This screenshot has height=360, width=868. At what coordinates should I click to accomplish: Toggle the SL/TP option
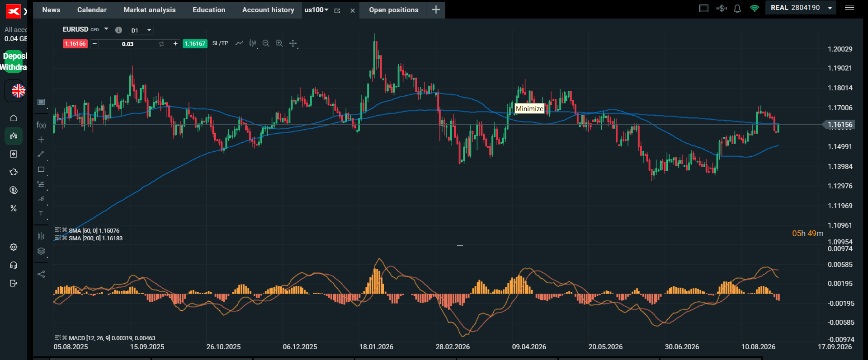220,43
